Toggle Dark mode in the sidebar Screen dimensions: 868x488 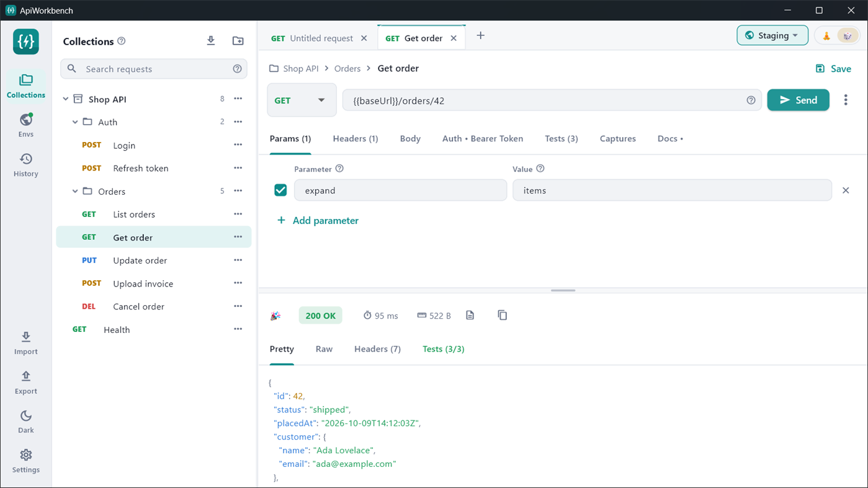pyautogui.click(x=25, y=422)
